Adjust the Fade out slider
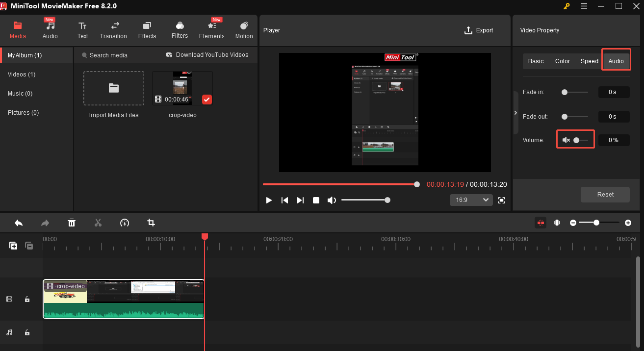644x351 pixels. (575, 117)
